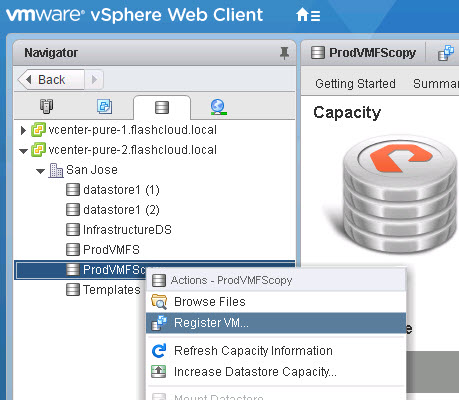
Task: Open the vSphere home menu icon
Action: coord(308,15)
